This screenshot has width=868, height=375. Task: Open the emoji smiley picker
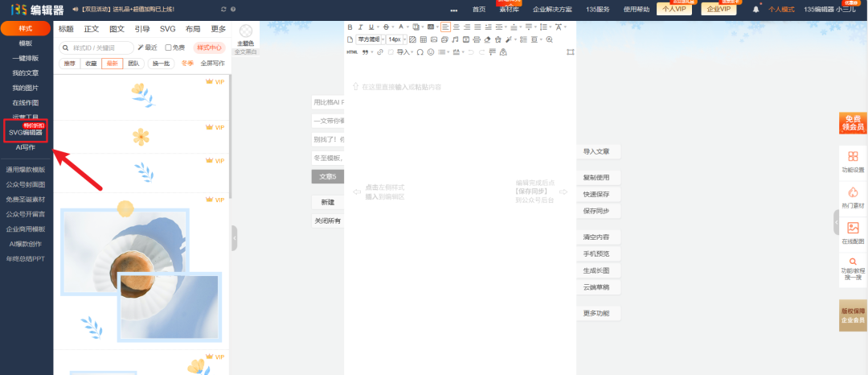pyautogui.click(x=431, y=52)
